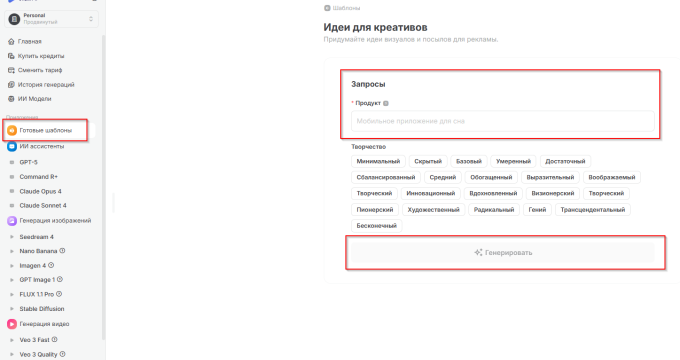Choose the Визионерский creativity chip
This screenshot has height=360, width=680.
tap(553, 193)
